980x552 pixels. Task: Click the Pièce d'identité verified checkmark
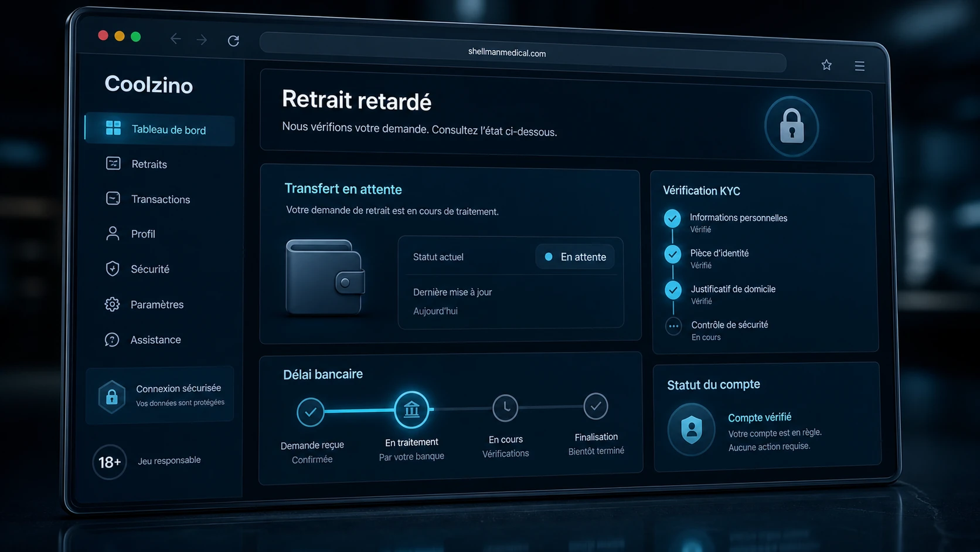coord(673,255)
